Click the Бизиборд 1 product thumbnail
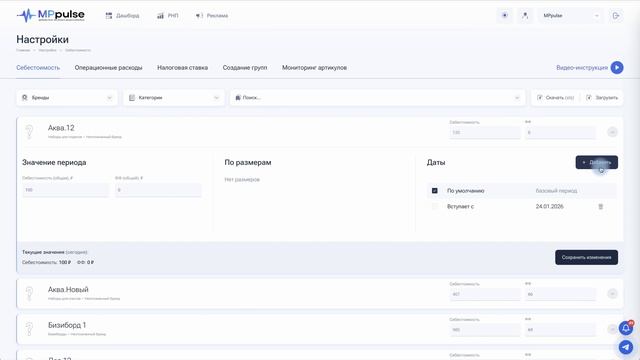 (x=29, y=329)
